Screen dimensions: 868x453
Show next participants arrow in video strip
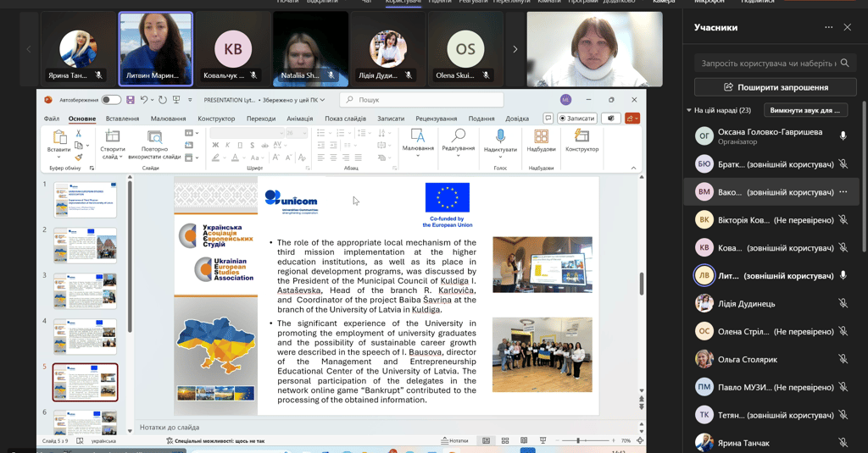pos(515,49)
